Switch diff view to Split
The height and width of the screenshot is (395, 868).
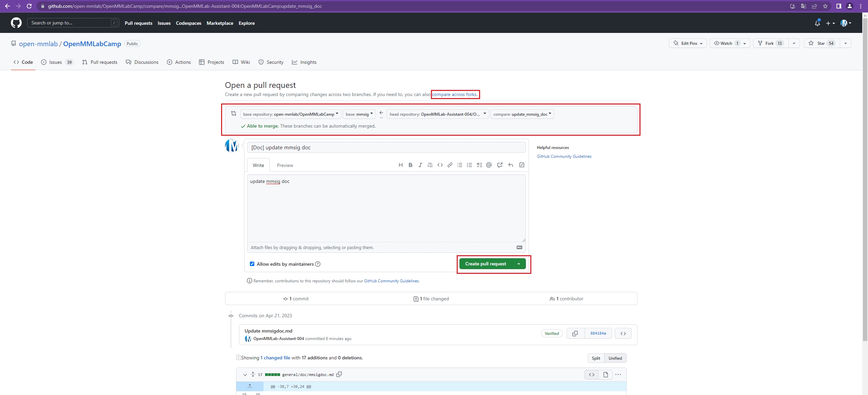(x=596, y=358)
